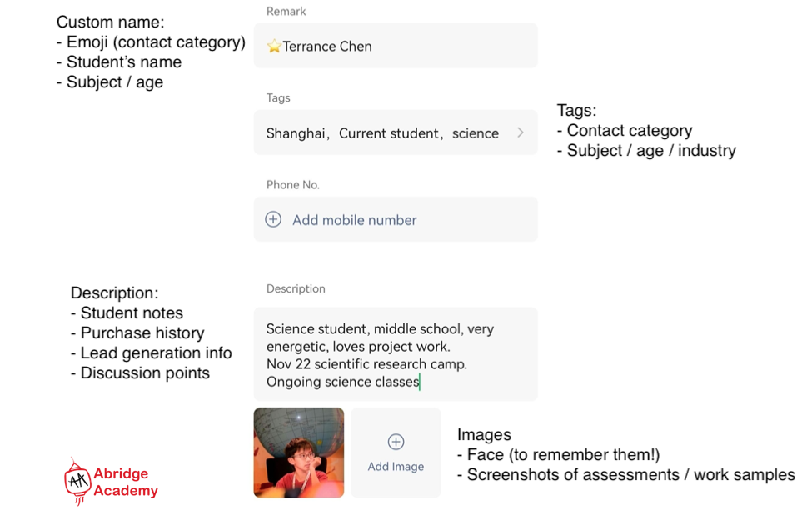
Task: Click the plus icon beside Add mobile number
Action: [273, 219]
